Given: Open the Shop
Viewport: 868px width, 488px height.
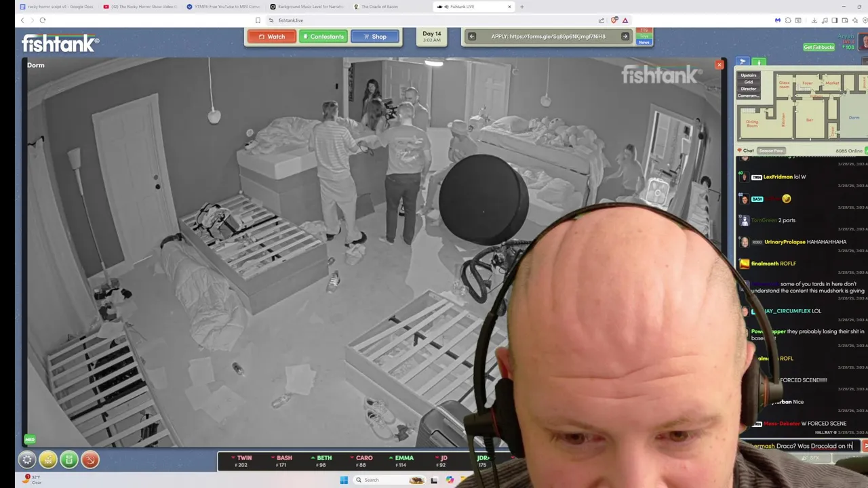Looking at the screenshot, I should pos(375,37).
